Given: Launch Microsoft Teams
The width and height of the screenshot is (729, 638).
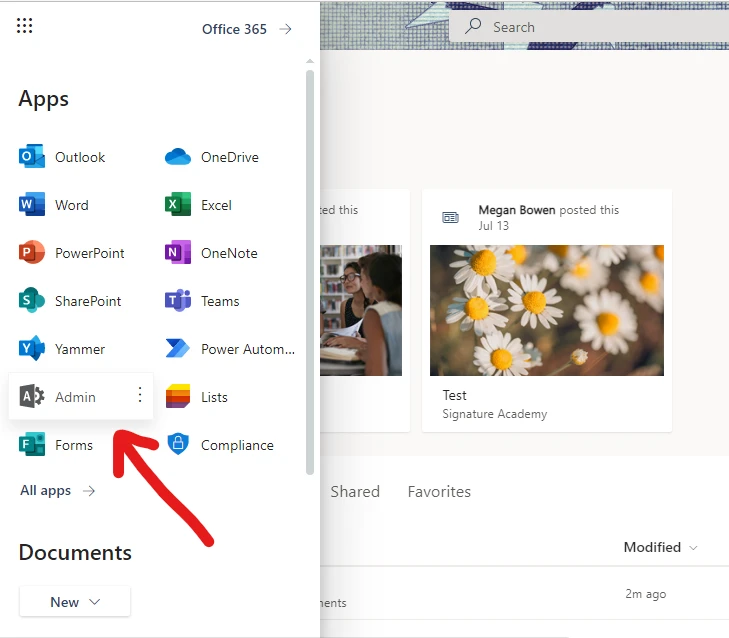Looking at the screenshot, I should (202, 301).
